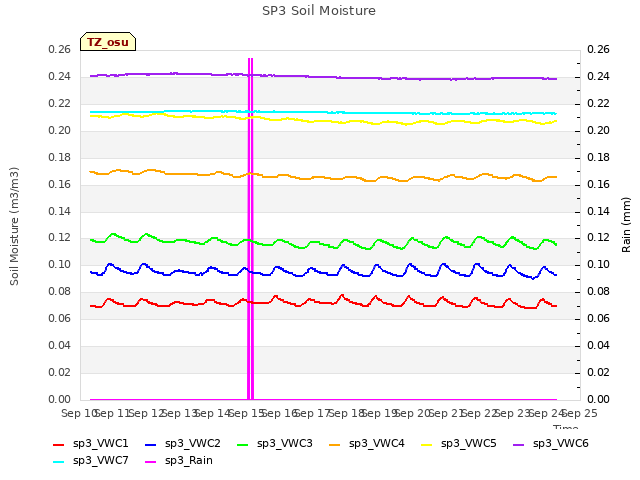Click the magenta rain spike on Sep 15
The height and width of the screenshot is (480, 640).
coord(251,229)
